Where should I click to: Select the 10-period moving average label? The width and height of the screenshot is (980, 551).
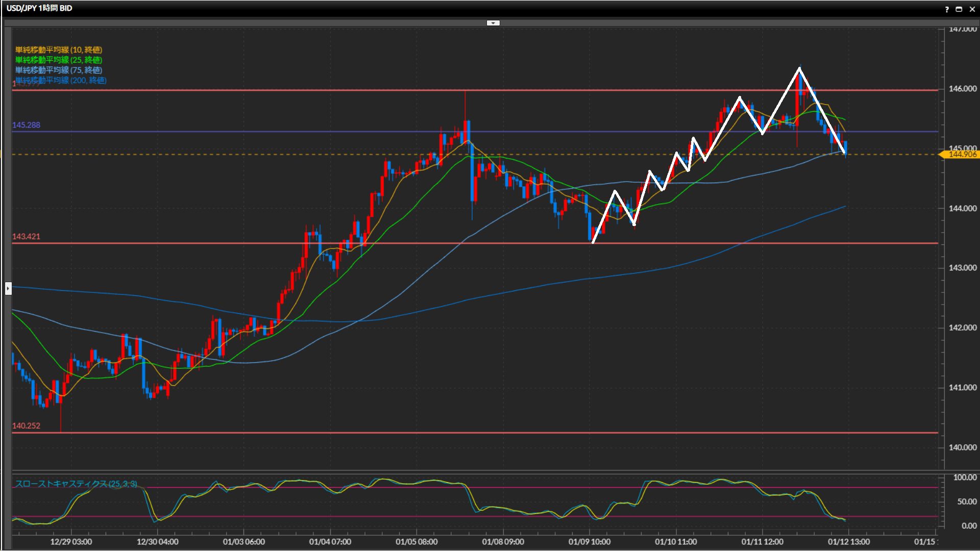coord(58,49)
